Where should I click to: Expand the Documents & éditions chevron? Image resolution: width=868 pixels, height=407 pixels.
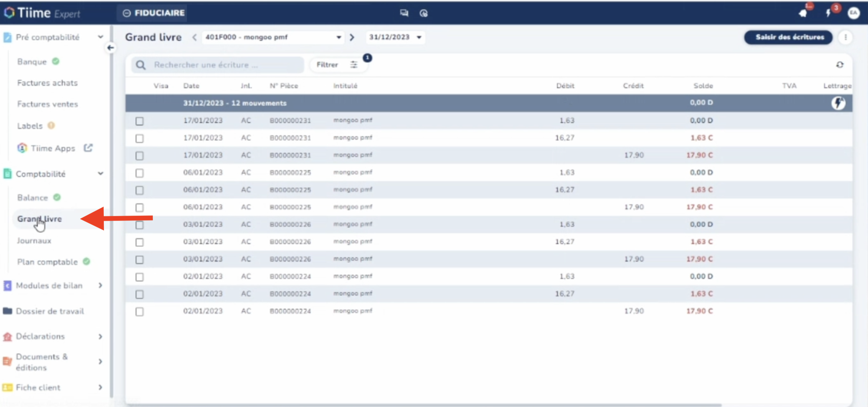pyautogui.click(x=100, y=362)
